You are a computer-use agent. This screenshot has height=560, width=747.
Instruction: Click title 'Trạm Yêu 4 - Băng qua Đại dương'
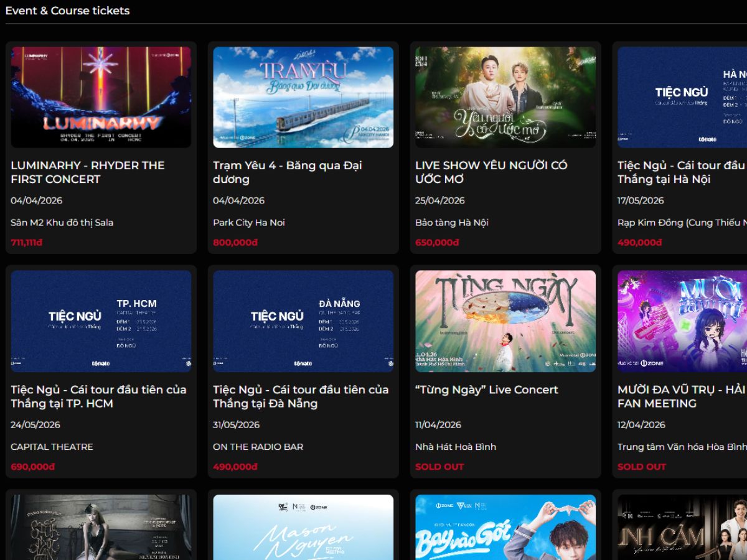click(x=288, y=172)
